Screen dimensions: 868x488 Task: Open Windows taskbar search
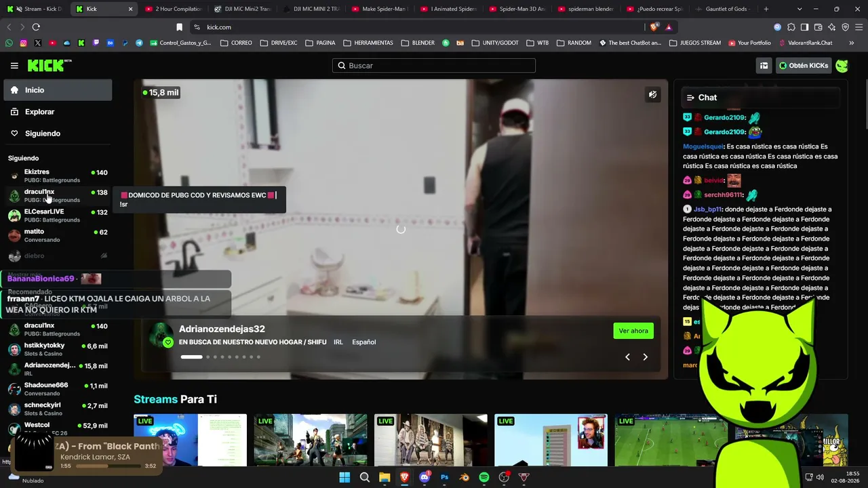coord(365,477)
